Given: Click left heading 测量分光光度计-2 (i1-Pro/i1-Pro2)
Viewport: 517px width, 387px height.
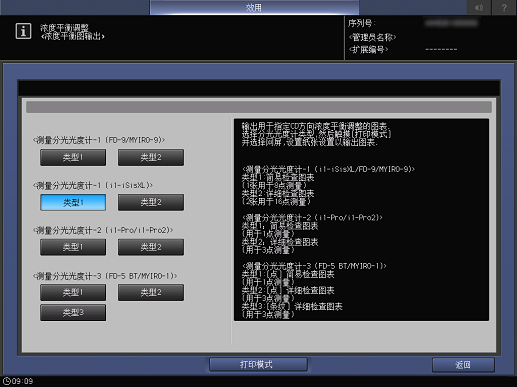Looking at the screenshot, I should point(103,230).
